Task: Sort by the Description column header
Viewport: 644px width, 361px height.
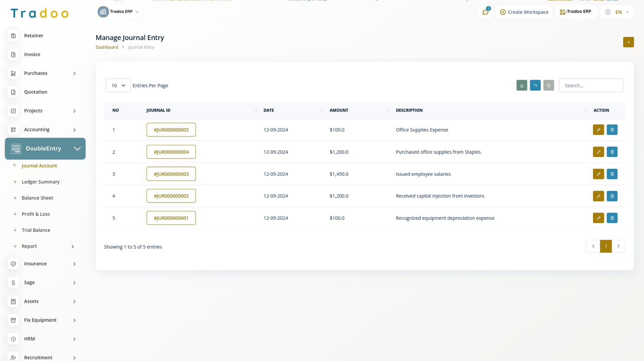Action: click(x=491, y=110)
